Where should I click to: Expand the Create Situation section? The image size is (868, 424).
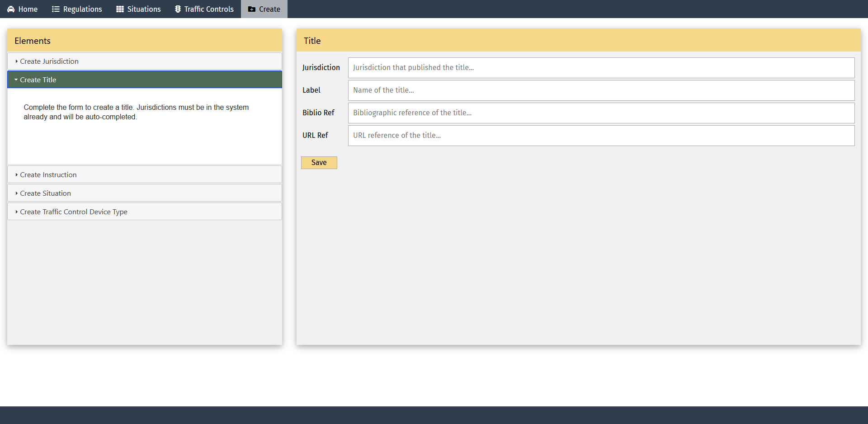click(145, 193)
